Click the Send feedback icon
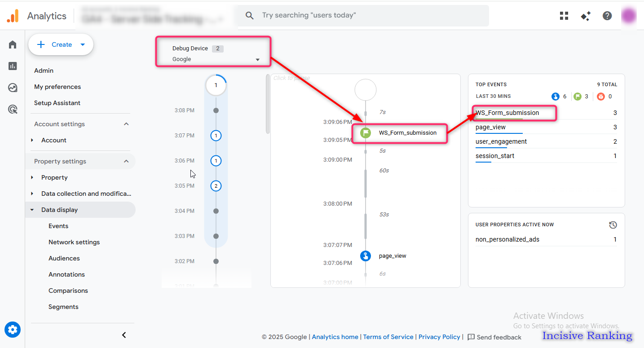Image resolution: width=644 pixels, height=348 pixels. pos(471,337)
